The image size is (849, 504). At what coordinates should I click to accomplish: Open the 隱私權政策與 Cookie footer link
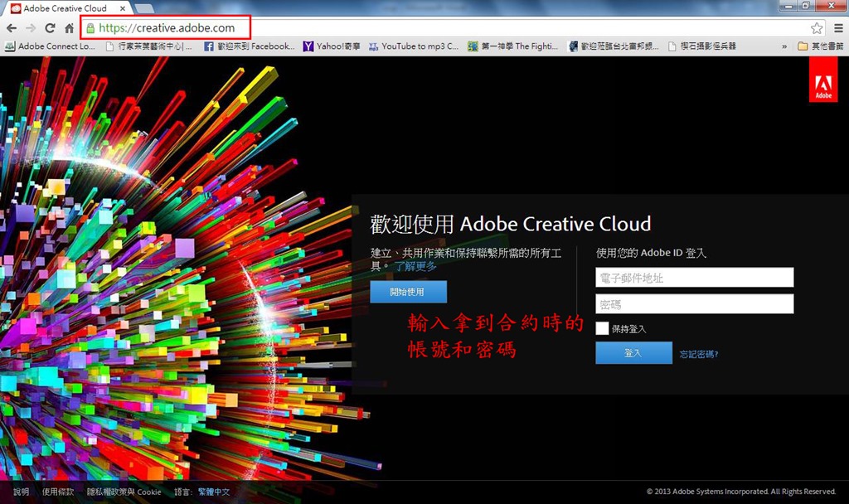(124, 492)
